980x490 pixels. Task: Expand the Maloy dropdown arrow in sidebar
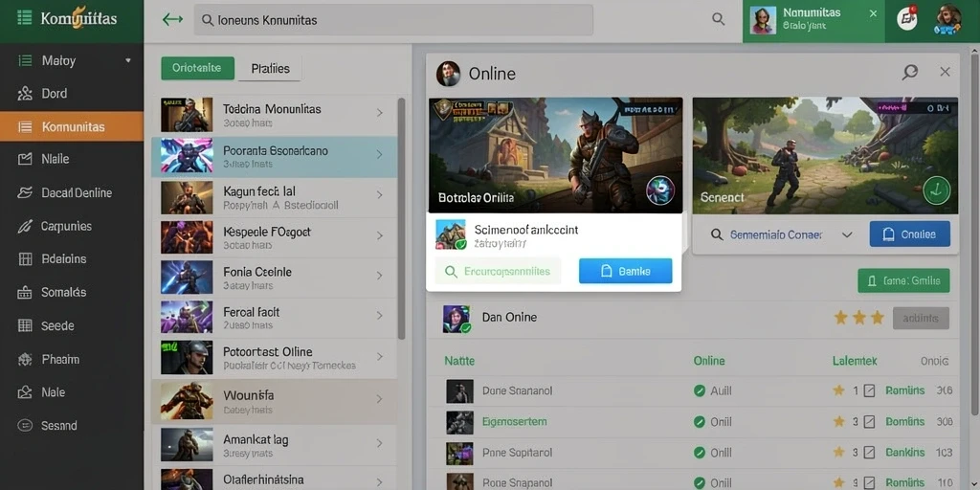(128, 60)
